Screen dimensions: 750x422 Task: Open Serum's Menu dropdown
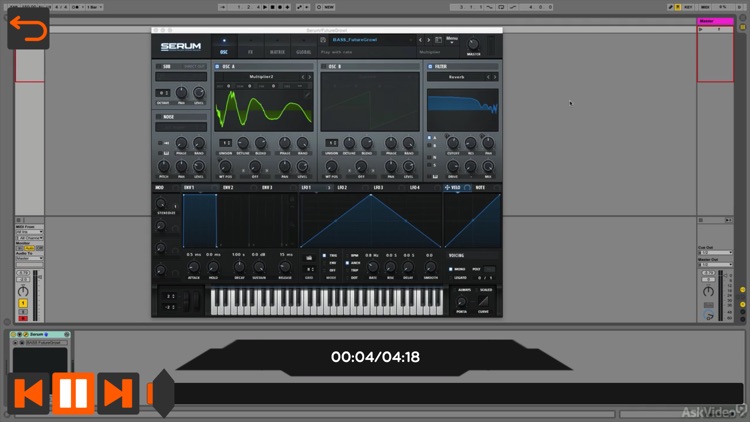click(x=452, y=40)
